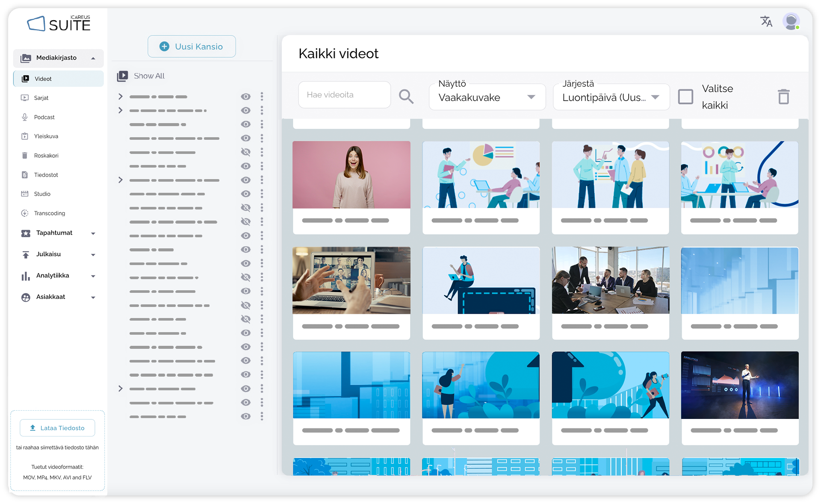Viewport: 821px width, 504px height.
Task: Click the Analytiikka bar chart icon
Action: pyautogui.click(x=26, y=276)
